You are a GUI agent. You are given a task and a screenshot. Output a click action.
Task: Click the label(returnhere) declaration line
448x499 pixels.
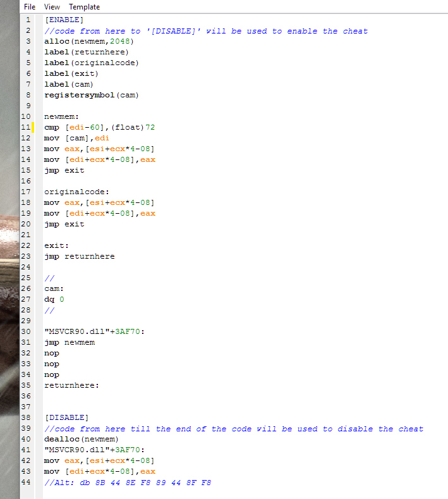tap(86, 52)
